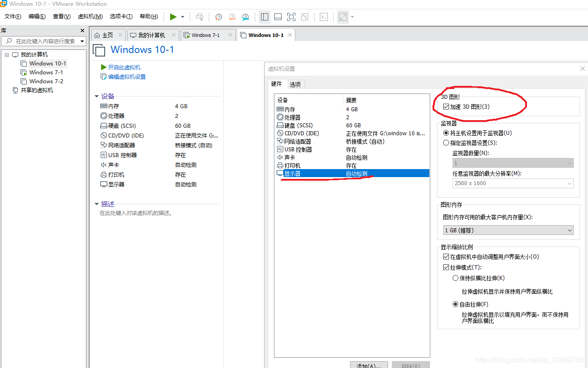Toggle the thumbnail bar view icon

point(278,17)
